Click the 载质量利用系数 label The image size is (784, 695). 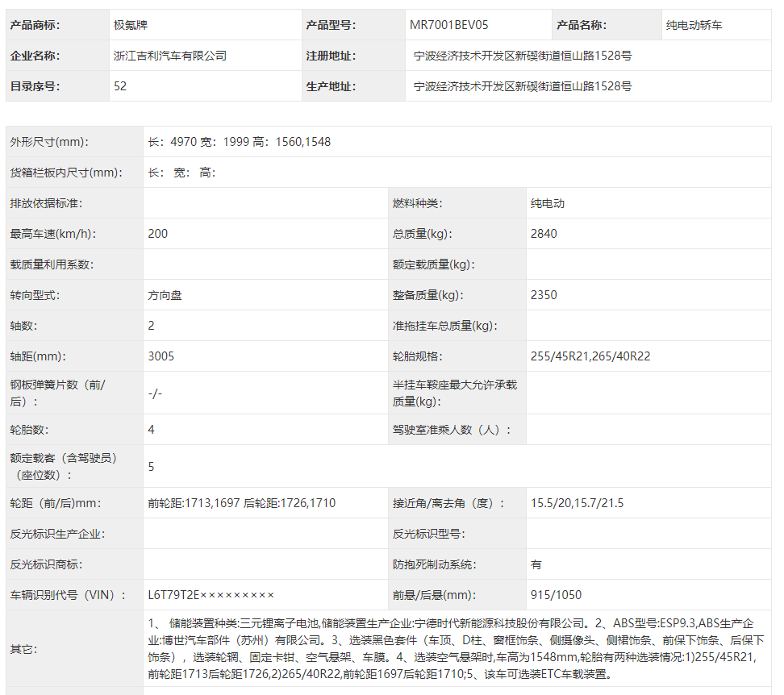coord(52,264)
